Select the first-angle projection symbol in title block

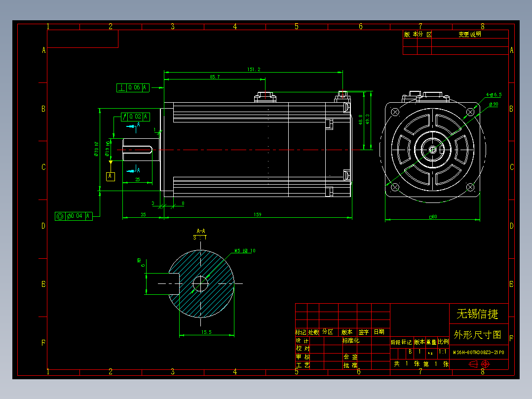pyautogui.click(x=473, y=364)
